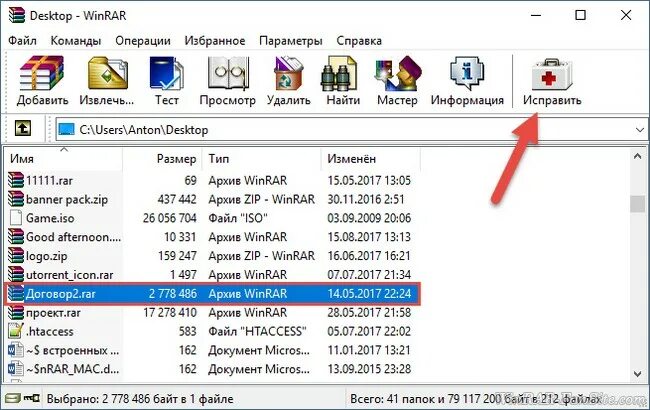Select the .htaccess file name
Screen dimensions: 650x410
coord(49,332)
